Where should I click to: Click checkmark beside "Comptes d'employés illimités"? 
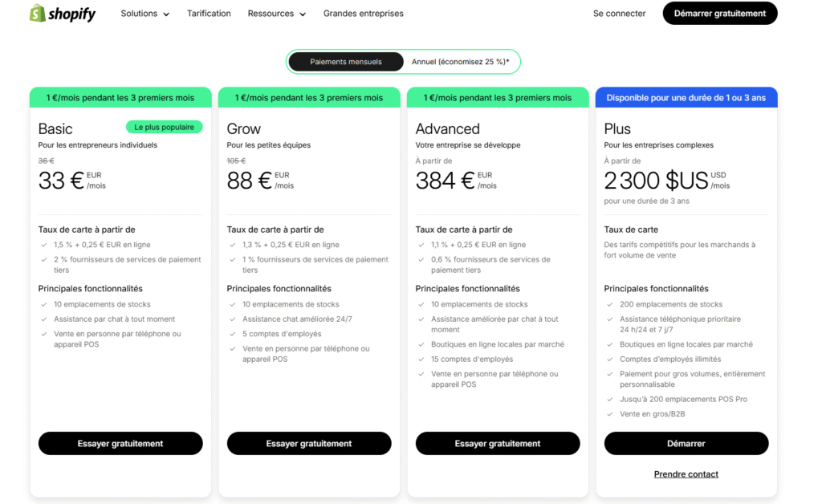click(x=610, y=360)
